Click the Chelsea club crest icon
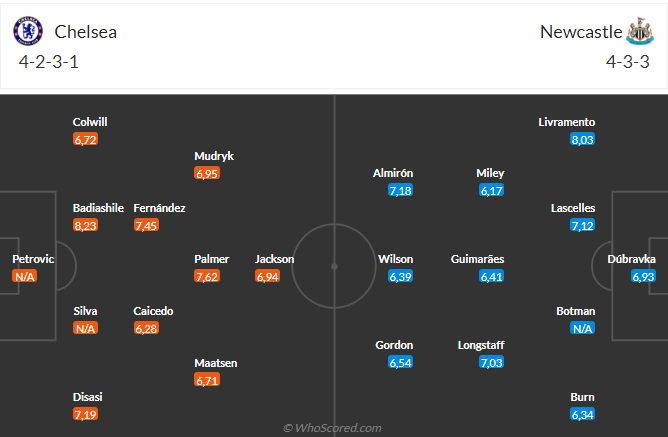Viewport: 668px width, 437px height. pos(28,31)
